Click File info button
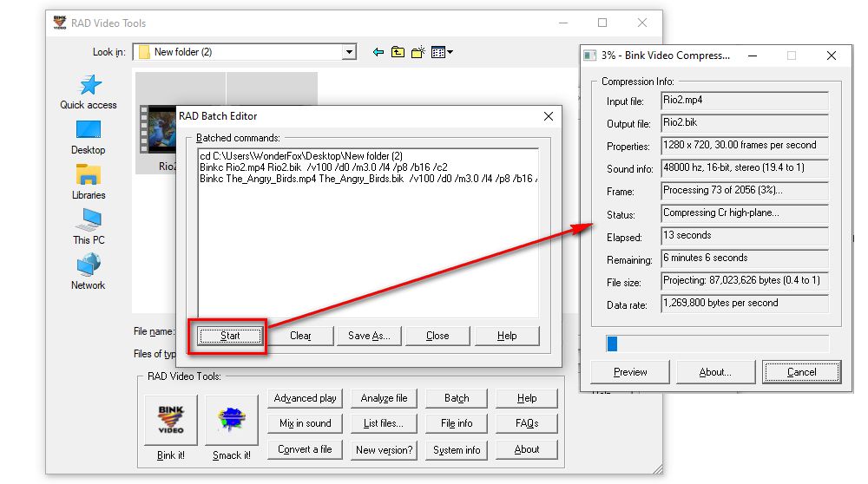Viewport: 868px width, 484px height. (x=457, y=423)
